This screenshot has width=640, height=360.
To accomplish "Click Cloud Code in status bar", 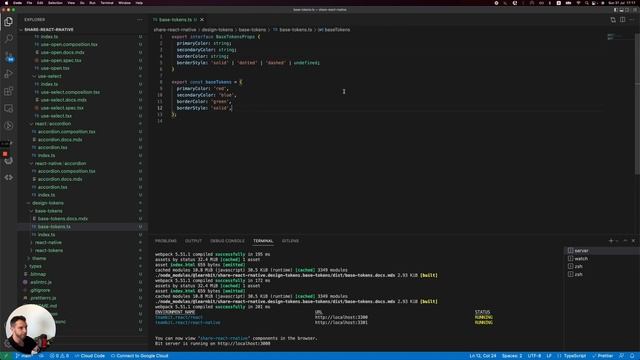I will 90,356.
